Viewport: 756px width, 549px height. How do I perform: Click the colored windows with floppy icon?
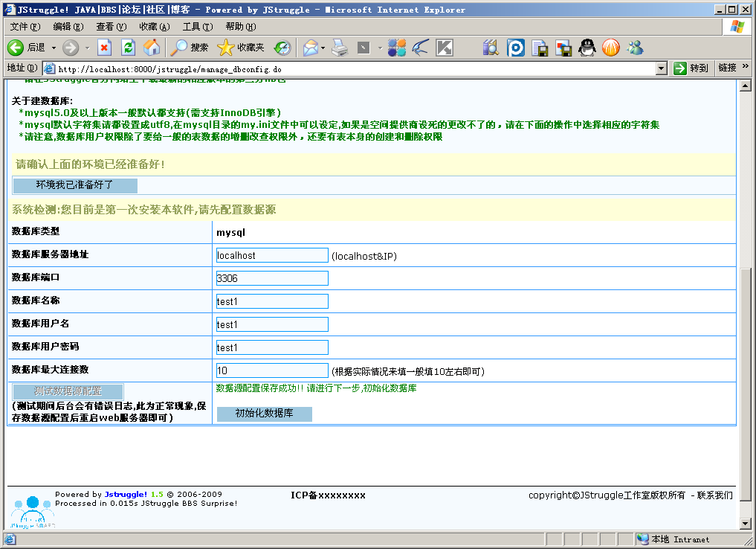(563, 48)
